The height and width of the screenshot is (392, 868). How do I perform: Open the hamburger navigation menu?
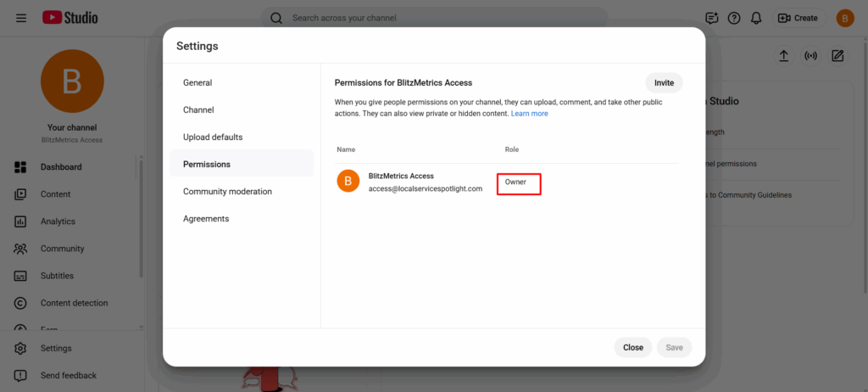pos(21,18)
